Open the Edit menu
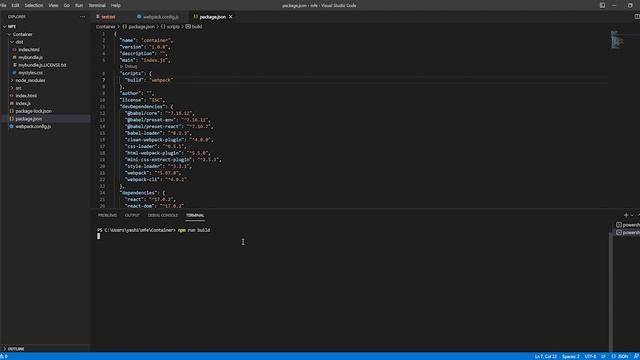Image resolution: width=640 pixels, height=360 pixels. [16, 5]
